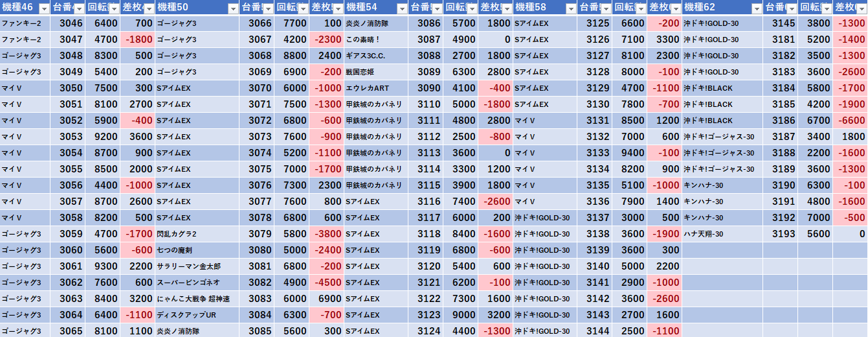Select machine number cell 3133
Viewport: 868px width, 337px height.
pyautogui.click(x=595, y=153)
